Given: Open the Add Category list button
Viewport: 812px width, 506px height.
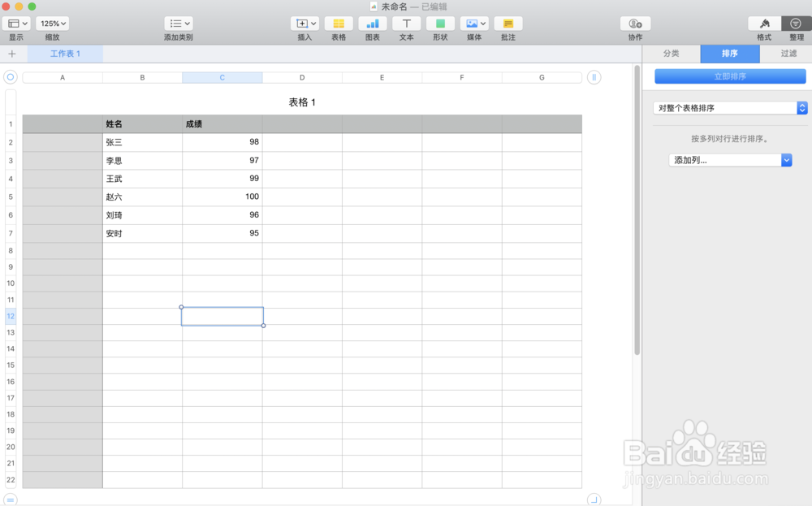Looking at the screenshot, I should pyautogui.click(x=178, y=24).
